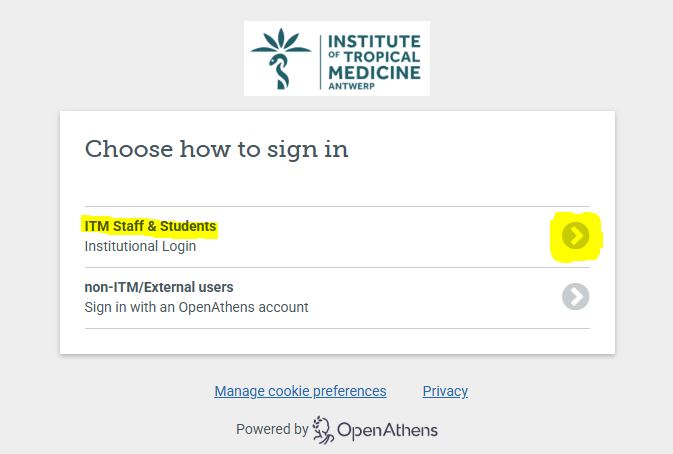Click the 'Powered by' footer text

click(x=271, y=429)
